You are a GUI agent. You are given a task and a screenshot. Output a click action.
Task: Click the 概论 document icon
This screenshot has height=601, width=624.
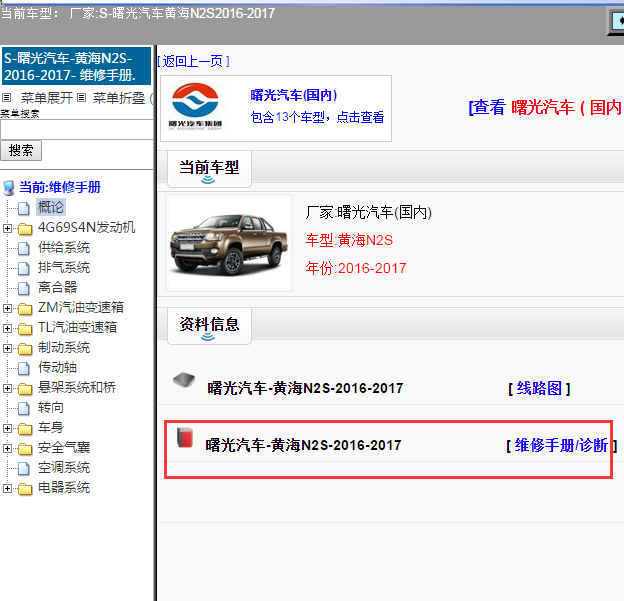[23, 208]
